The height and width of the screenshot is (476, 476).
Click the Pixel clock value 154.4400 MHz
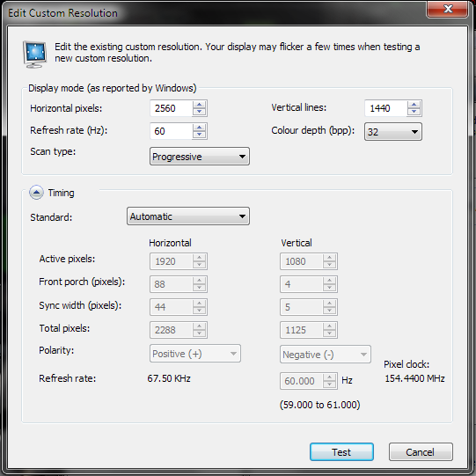click(x=414, y=378)
